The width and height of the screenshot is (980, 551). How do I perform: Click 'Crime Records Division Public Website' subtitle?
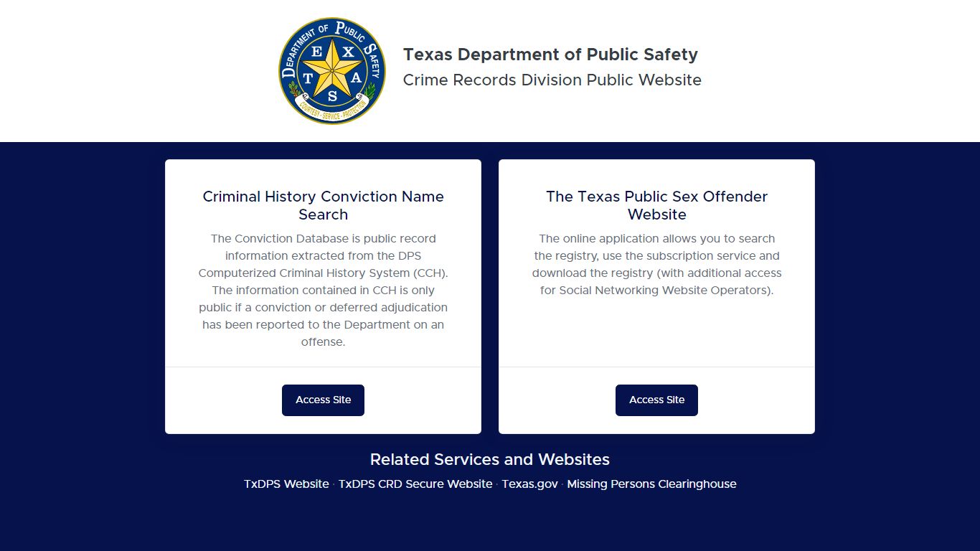point(552,80)
